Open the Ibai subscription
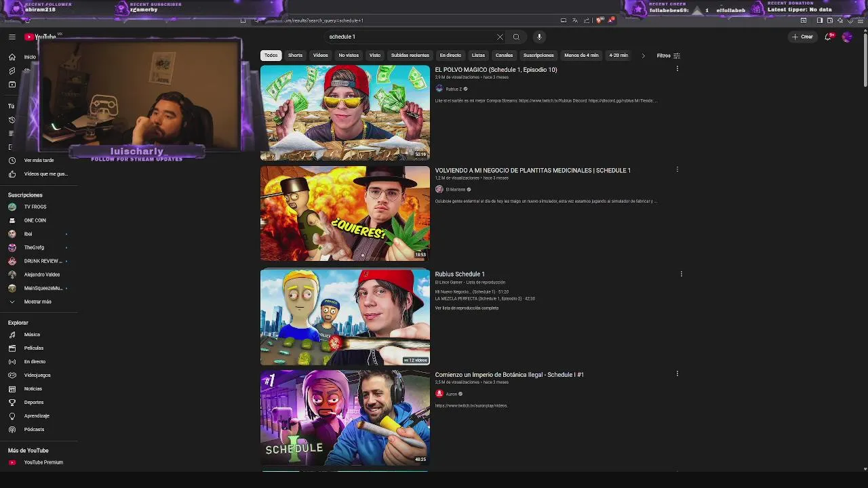This screenshot has height=488, width=868. [x=39, y=234]
